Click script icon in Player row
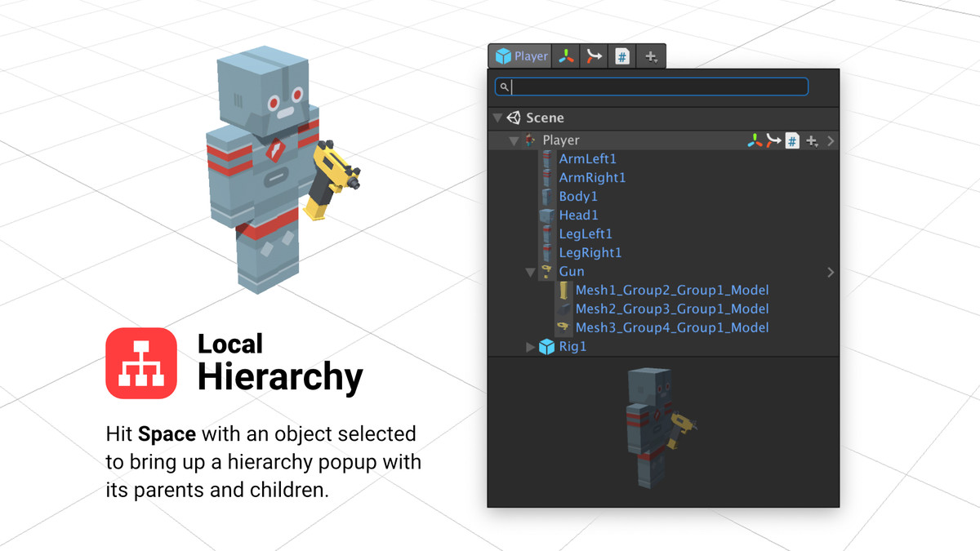The width and height of the screenshot is (980, 551). click(792, 141)
